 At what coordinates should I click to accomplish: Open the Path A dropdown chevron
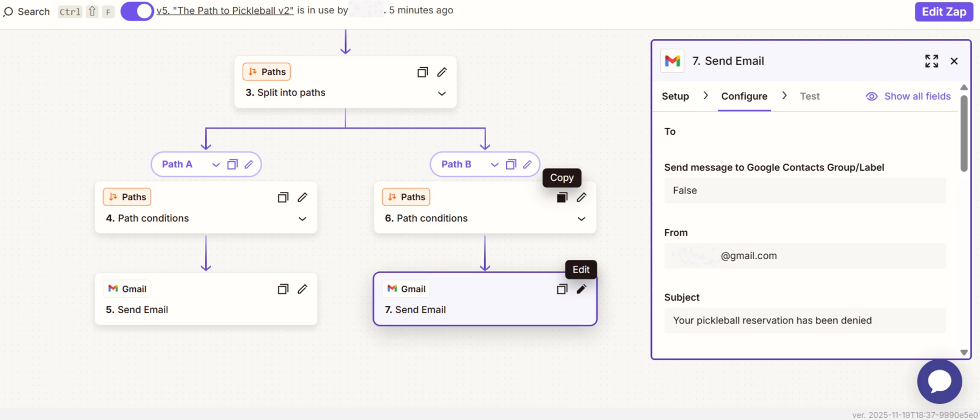[x=216, y=165]
